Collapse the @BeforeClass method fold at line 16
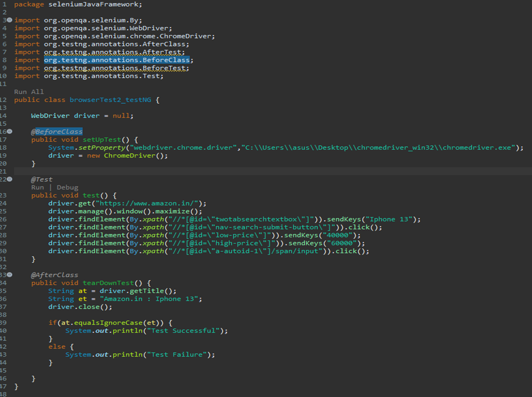The width and height of the screenshot is (532, 397). [x=10, y=132]
